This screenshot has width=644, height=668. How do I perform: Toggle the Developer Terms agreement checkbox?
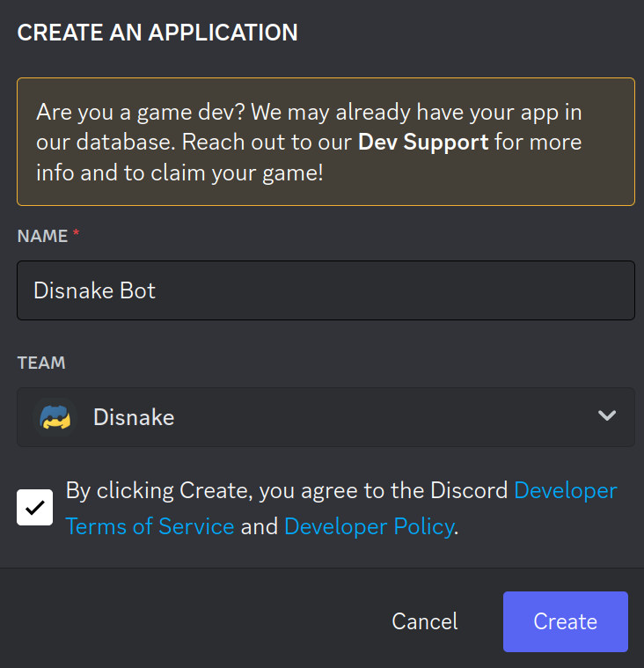click(35, 508)
